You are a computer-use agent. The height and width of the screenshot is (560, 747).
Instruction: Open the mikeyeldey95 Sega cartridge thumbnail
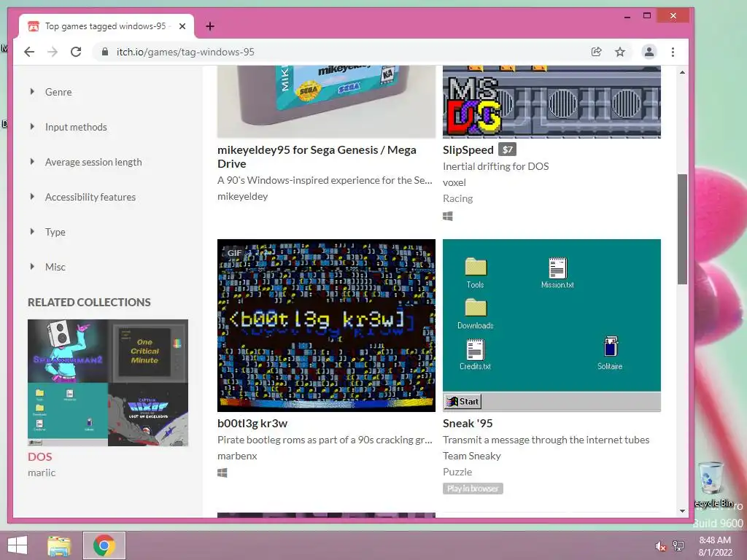click(326, 102)
